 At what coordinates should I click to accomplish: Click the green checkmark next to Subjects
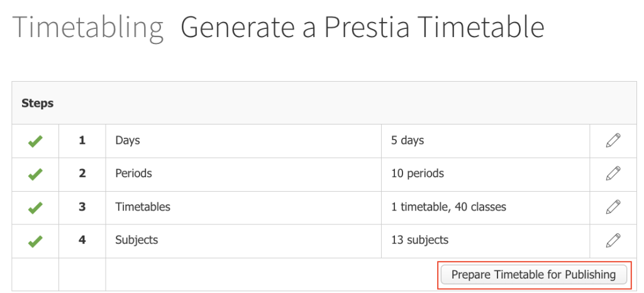coord(35,241)
